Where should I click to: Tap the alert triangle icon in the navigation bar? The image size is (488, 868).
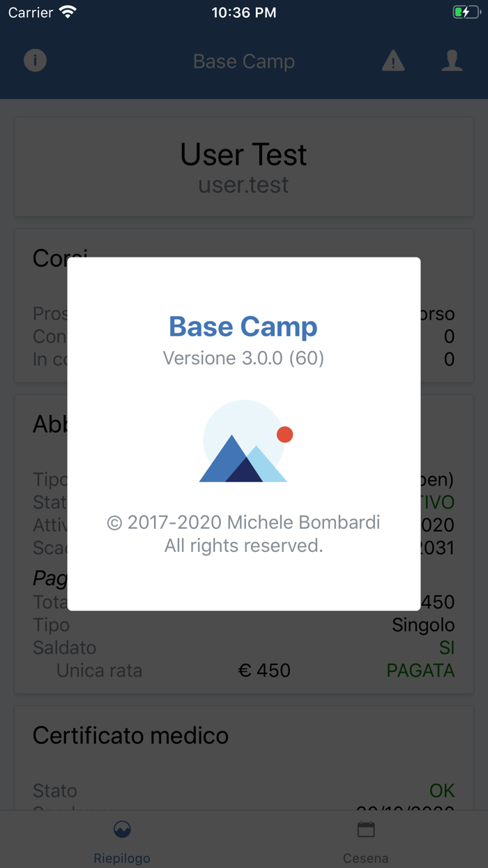click(x=392, y=61)
